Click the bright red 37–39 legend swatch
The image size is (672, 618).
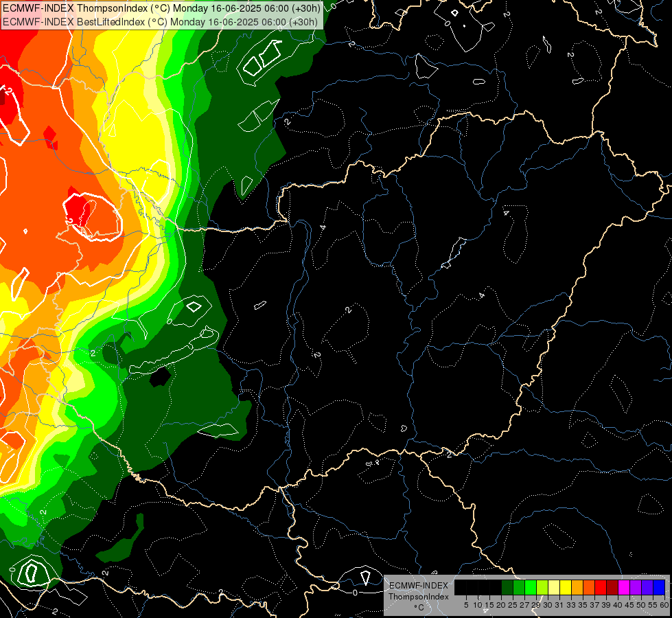coord(601,587)
